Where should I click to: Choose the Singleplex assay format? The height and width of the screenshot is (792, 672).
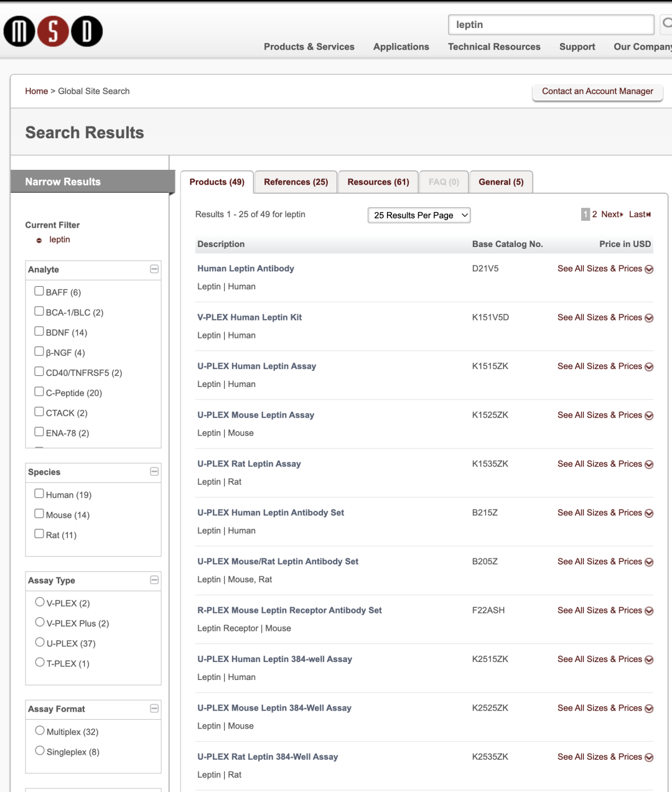pyautogui.click(x=40, y=751)
